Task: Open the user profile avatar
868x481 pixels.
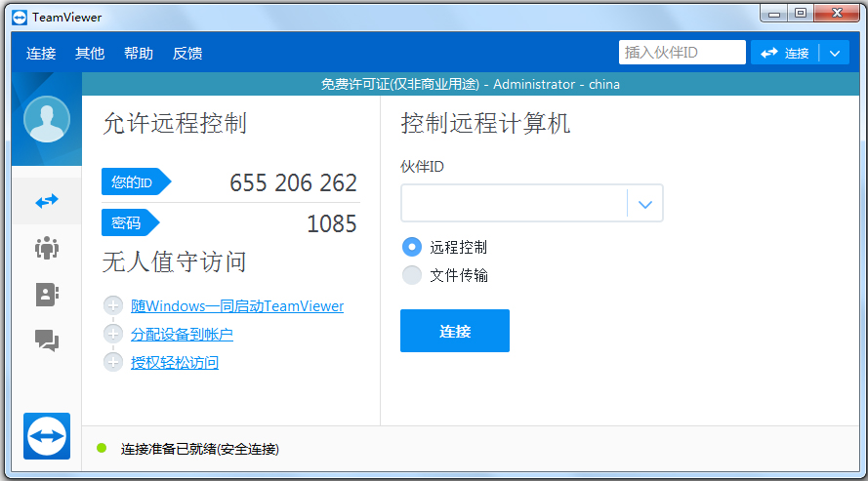Action: [47, 119]
